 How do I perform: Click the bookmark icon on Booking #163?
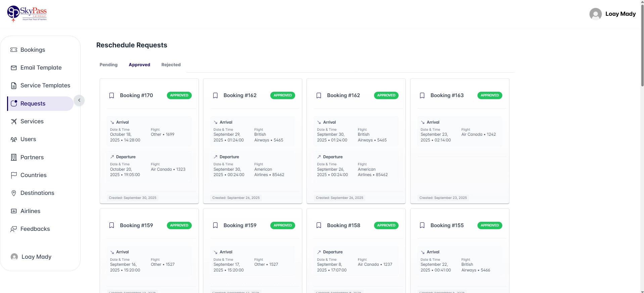[422, 95]
